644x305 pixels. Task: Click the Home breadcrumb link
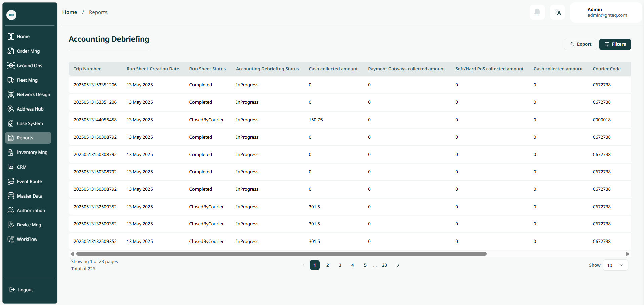point(70,12)
